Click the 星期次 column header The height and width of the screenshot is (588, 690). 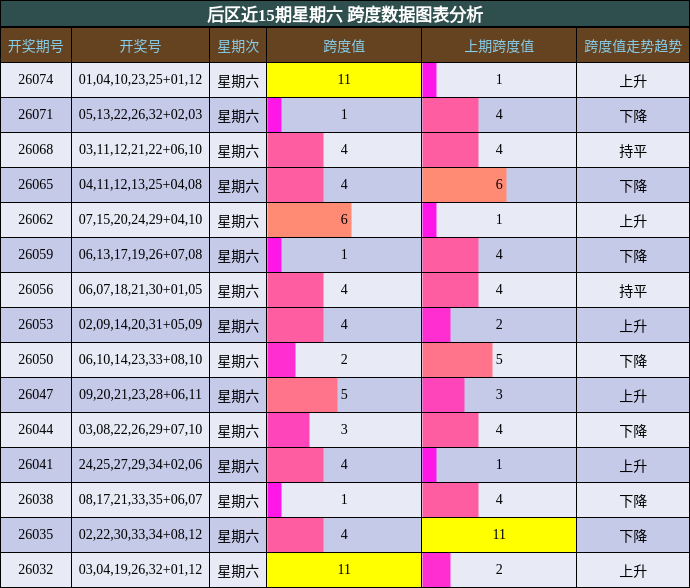click(x=238, y=45)
